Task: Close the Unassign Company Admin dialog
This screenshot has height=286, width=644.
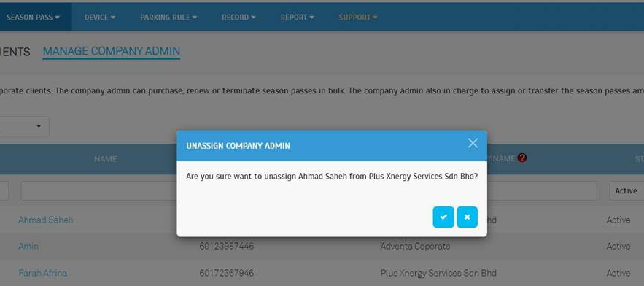Action: coord(473,143)
